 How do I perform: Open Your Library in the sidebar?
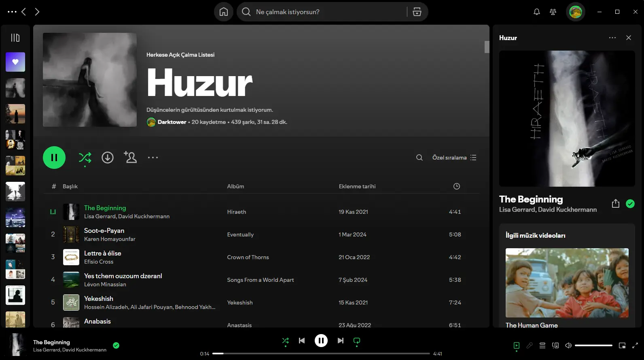pos(15,38)
